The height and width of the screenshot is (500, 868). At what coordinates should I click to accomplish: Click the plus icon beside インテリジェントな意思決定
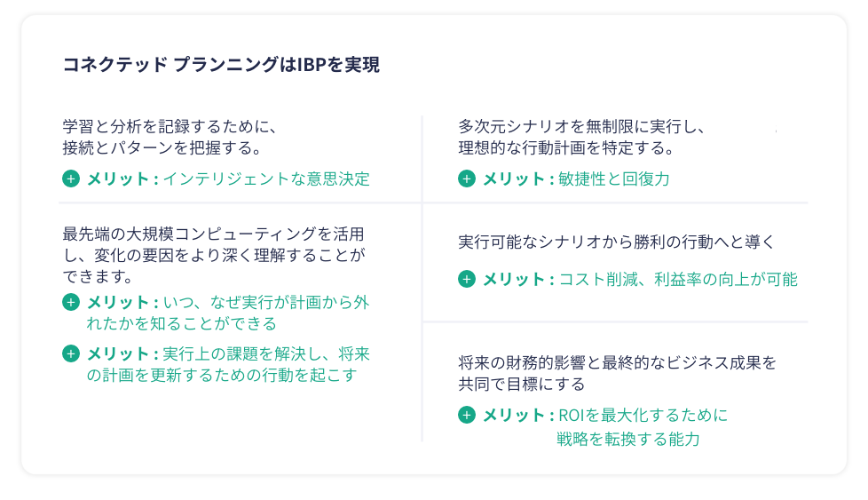tap(71, 179)
